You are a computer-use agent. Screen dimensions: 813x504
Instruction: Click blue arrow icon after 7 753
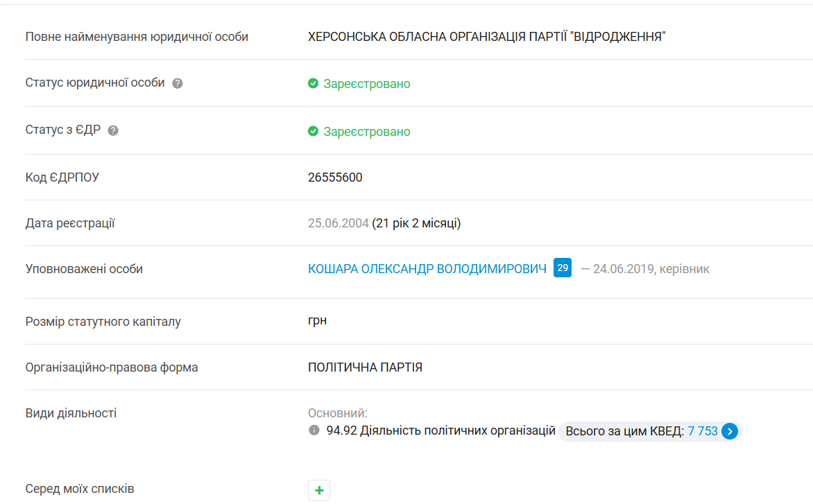pyautogui.click(x=730, y=431)
